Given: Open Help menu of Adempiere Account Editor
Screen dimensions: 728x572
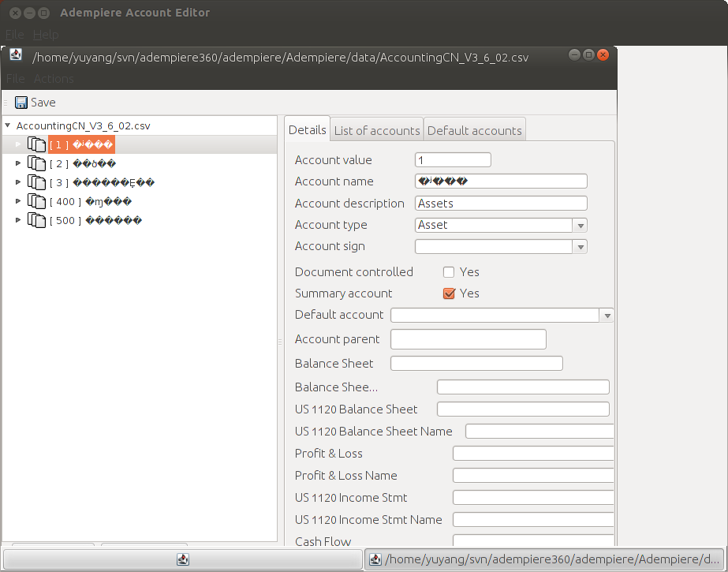Looking at the screenshot, I should [46, 35].
